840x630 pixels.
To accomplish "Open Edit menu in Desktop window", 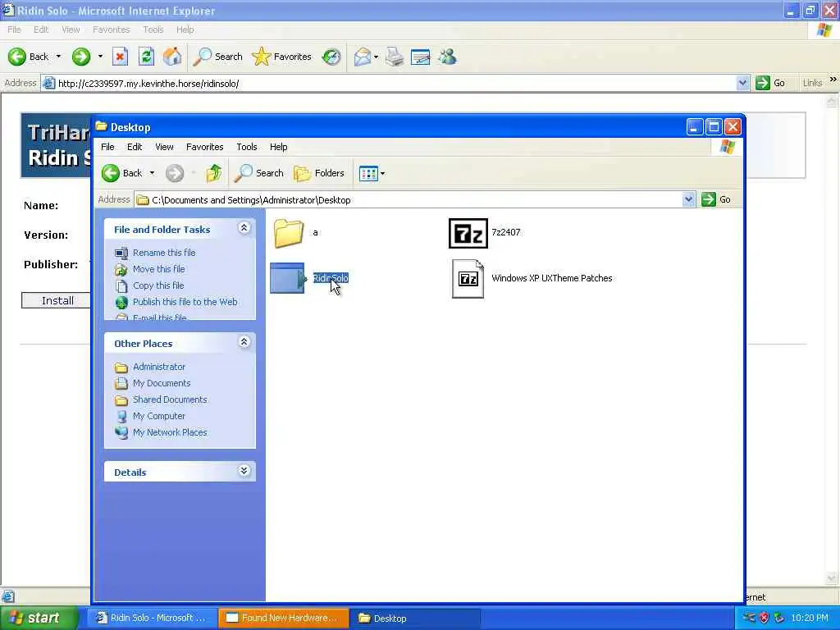I will point(135,147).
